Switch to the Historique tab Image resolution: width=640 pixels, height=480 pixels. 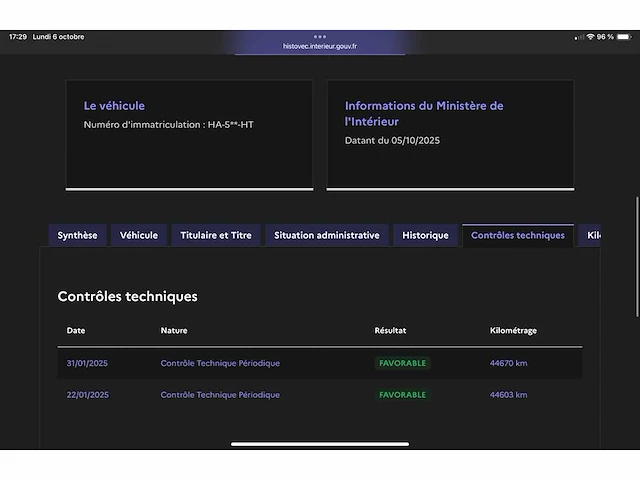tap(425, 236)
